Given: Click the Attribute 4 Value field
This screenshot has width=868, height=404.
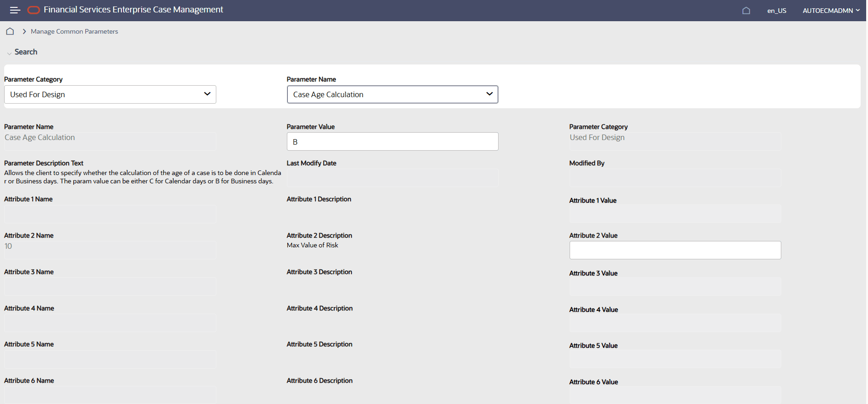Looking at the screenshot, I should (x=675, y=323).
